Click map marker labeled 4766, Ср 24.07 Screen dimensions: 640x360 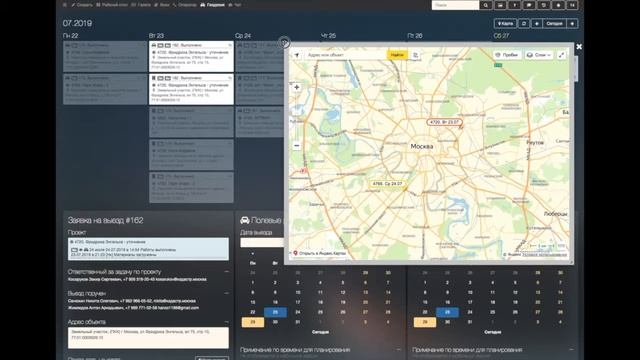click(387, 184)
